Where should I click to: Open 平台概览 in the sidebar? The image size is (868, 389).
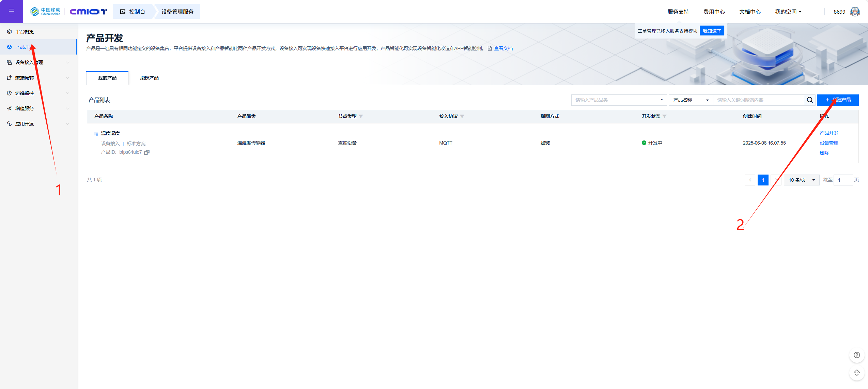pyautogui.click(x=25, y=32)
